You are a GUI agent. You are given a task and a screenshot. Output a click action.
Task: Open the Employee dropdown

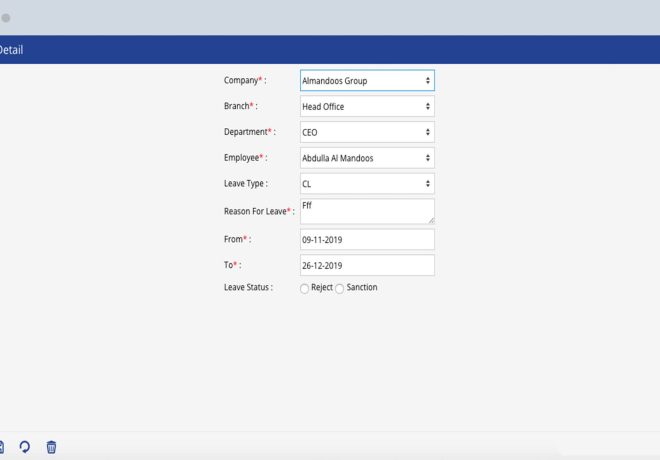(x=367, y=158)
